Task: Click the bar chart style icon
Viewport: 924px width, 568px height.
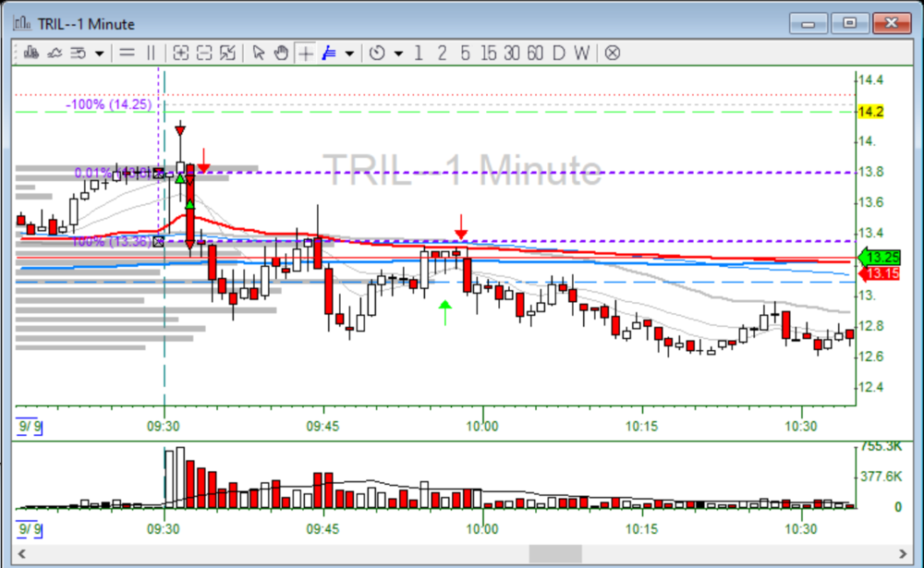Action: point(30,53)
